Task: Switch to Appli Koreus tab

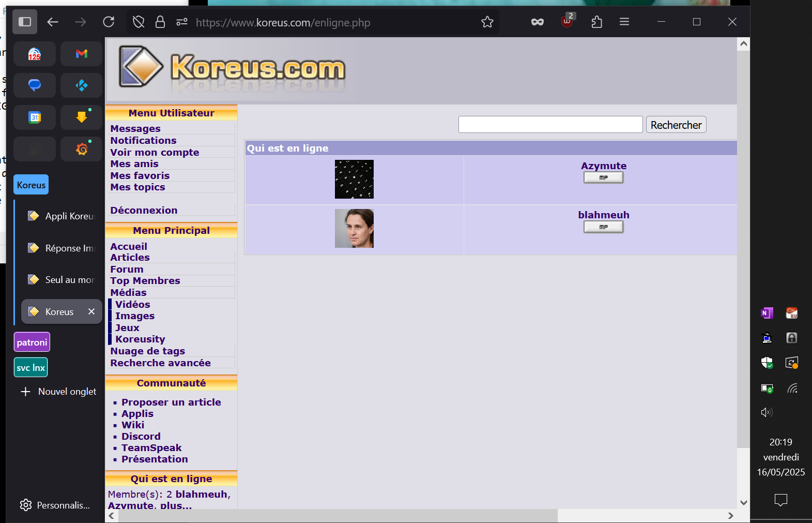Action: pos(62,216)
